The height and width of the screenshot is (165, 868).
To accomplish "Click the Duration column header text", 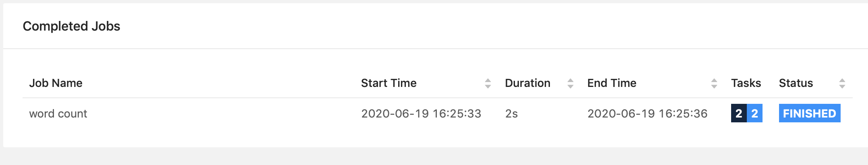I will [x=527, y=83].
